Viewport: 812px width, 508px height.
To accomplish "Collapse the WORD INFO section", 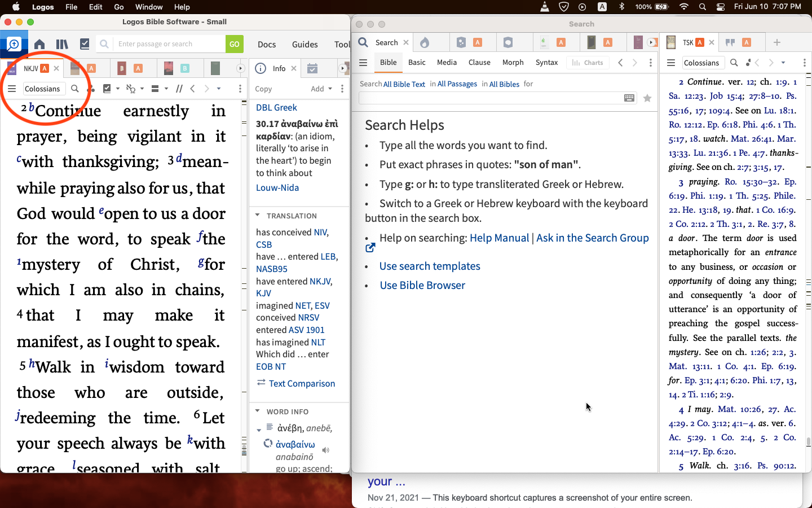I will click(x=258, y=411).
